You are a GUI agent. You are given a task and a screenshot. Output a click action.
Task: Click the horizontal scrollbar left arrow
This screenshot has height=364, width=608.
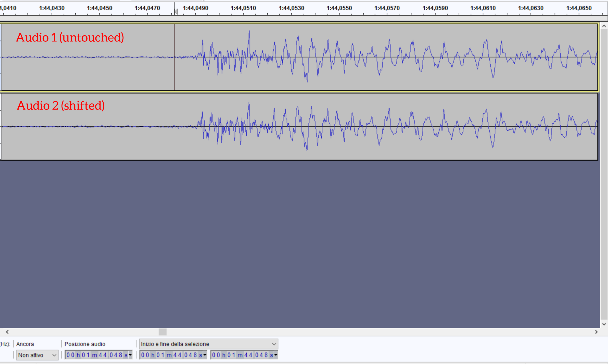(x=7, y=332)
